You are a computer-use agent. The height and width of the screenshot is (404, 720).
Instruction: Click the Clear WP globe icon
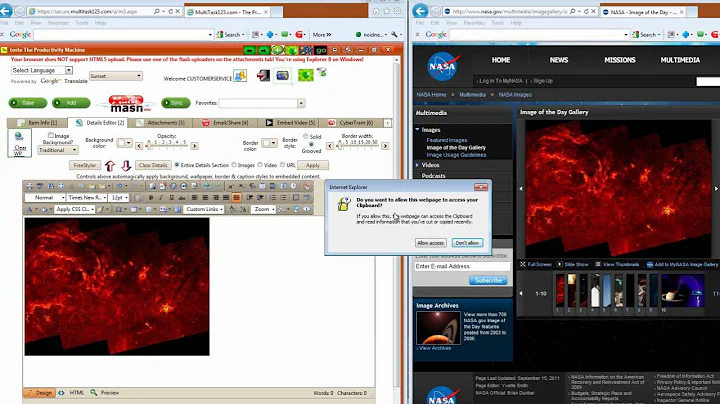coord(19,143)
